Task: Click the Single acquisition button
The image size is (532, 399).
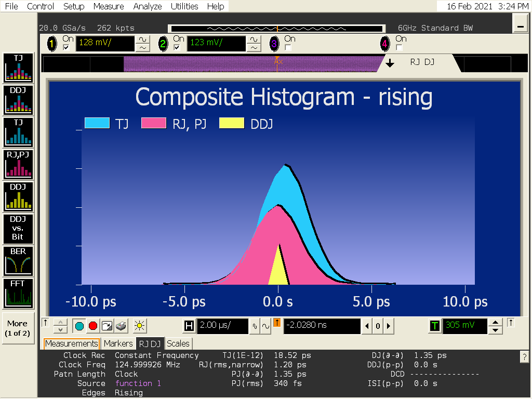Action: coord(107,326)
